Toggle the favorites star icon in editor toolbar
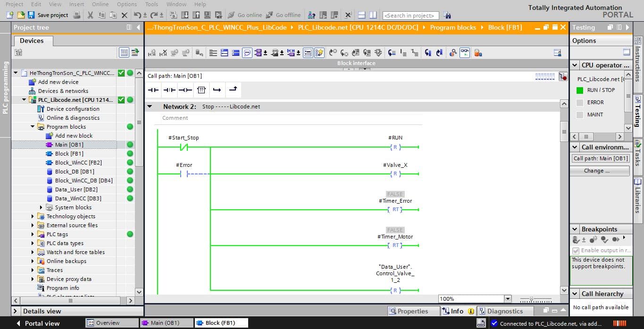The width and height of the screenshot is (644, 329). [319, 53]
